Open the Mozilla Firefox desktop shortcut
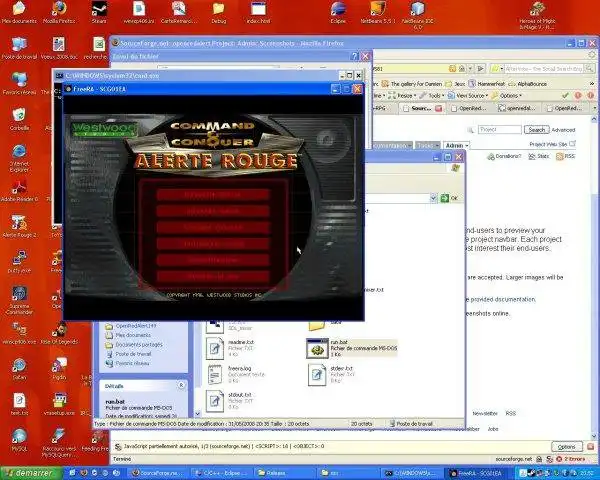 [59, 11]
